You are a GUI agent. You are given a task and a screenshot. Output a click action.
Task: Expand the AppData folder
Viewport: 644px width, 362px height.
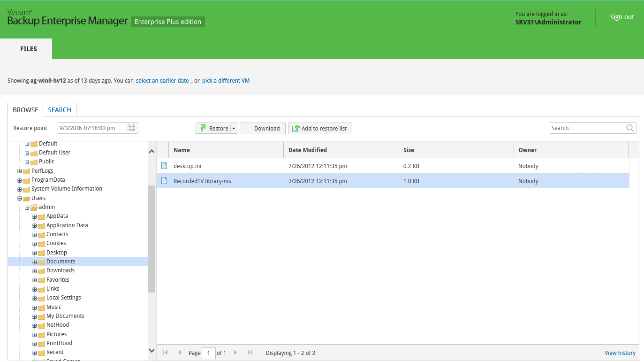(x=35, y=216)
